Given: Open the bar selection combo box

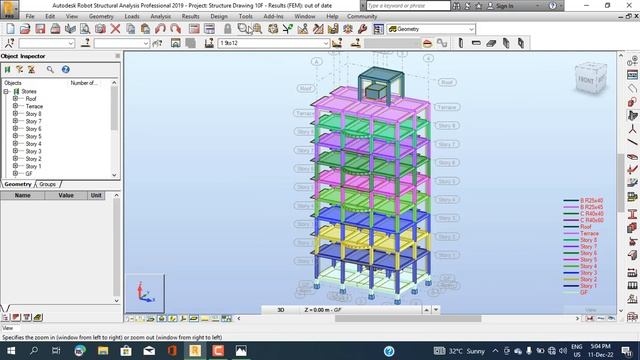Looking at the screenshot, I should 146,43.
